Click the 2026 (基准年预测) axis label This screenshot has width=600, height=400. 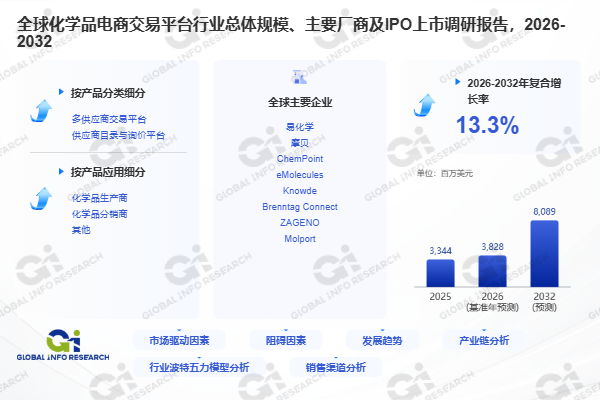click(492, 302)
